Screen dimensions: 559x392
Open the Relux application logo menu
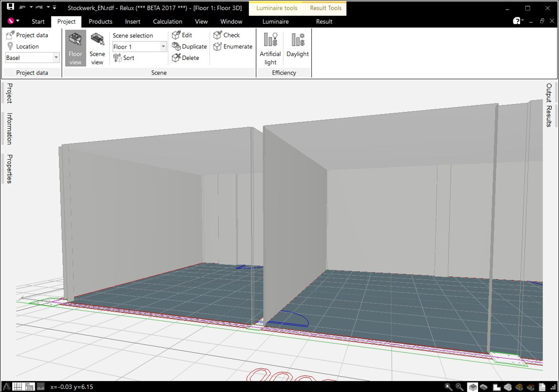[x=13, y=21]
